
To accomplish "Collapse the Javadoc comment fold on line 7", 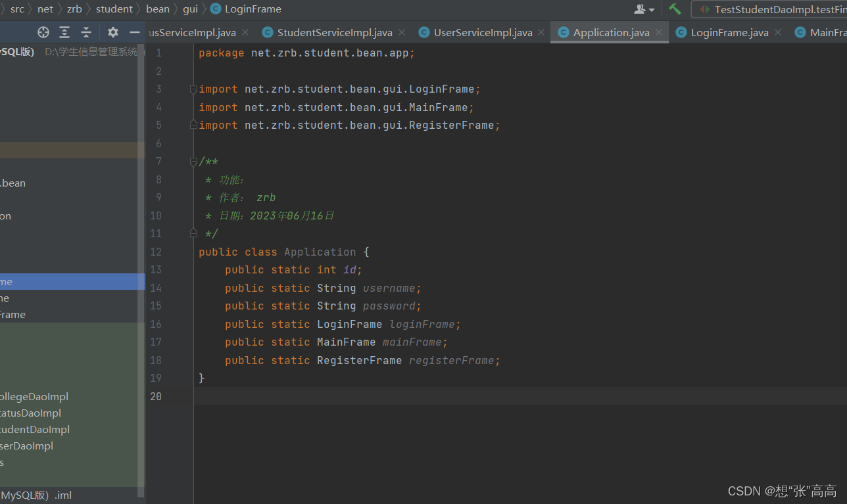I will 193,162.
